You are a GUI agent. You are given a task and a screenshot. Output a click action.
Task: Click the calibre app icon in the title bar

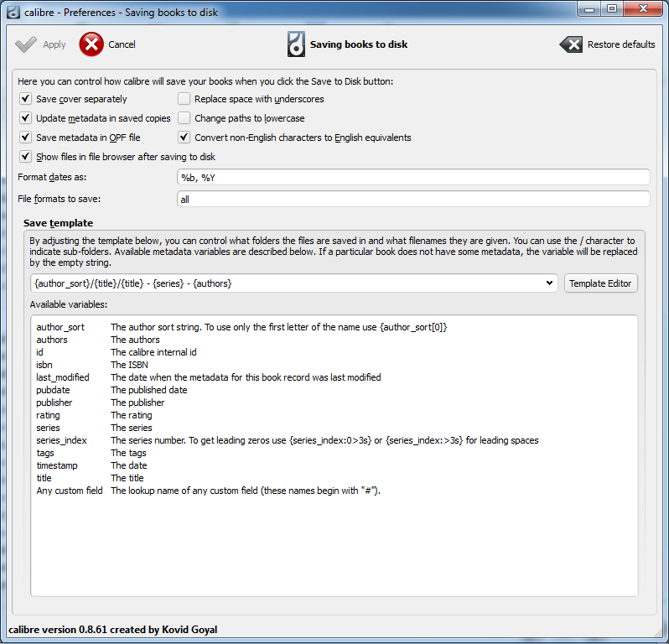(x=13, y=13)
